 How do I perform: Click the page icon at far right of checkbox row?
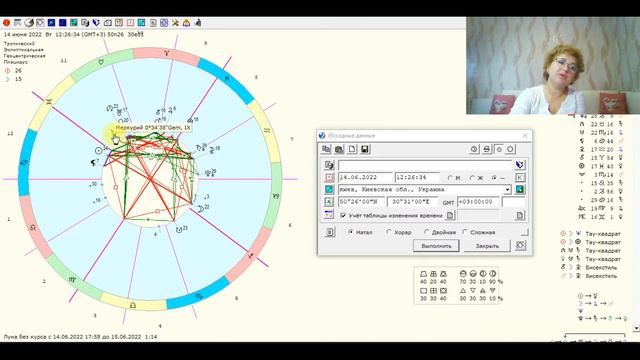coord(520,215)
